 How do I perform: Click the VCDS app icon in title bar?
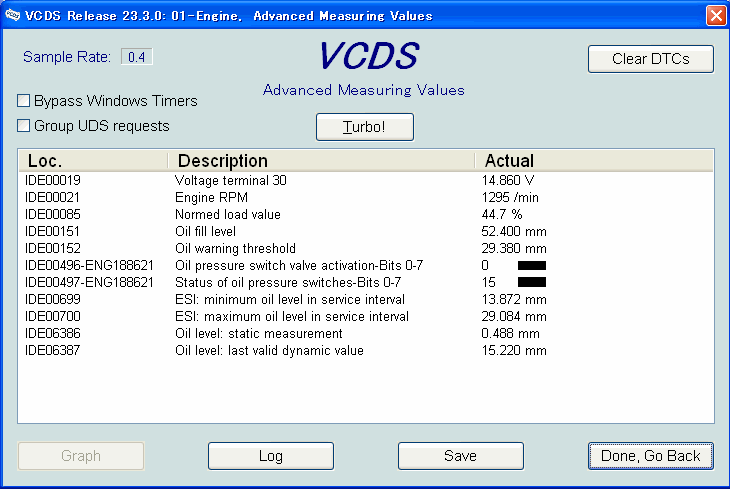[x=13, y=15]
